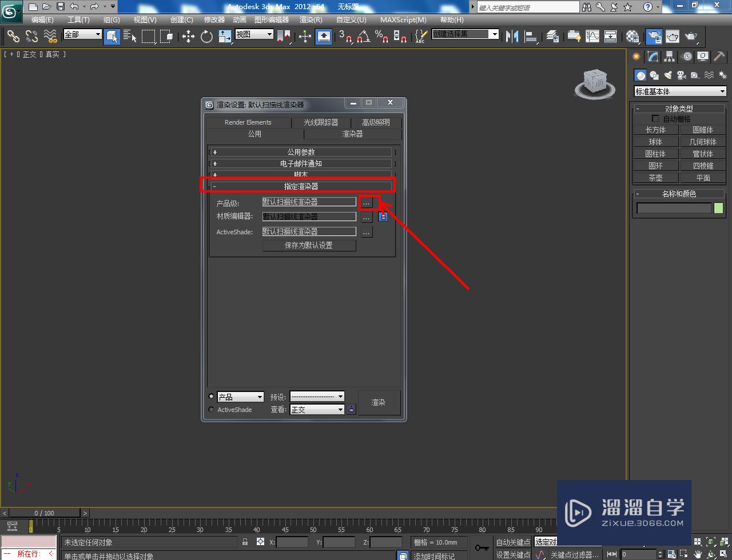Open Render Setup icon in toolbar
The image size is (732, 560).
click(654, 37)
